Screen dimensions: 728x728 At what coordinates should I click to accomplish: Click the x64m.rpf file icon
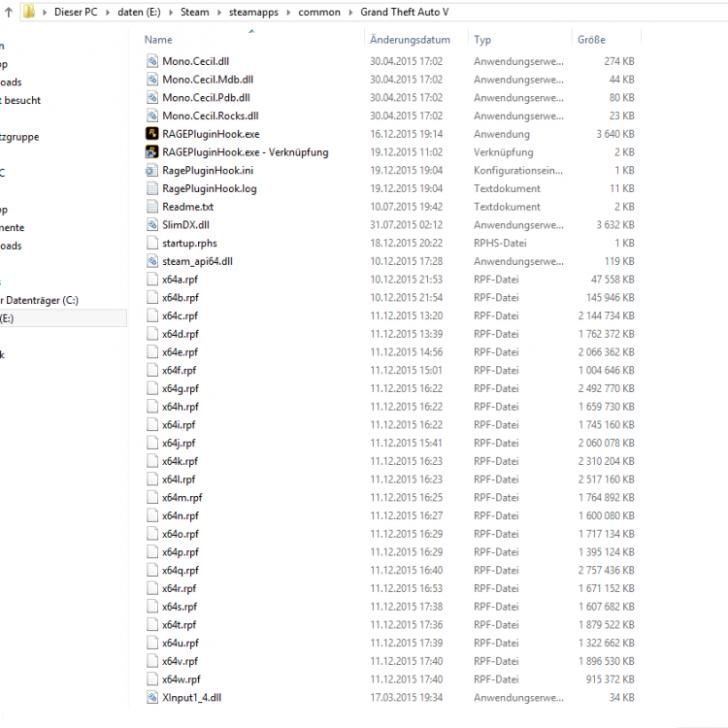[152, 497]
